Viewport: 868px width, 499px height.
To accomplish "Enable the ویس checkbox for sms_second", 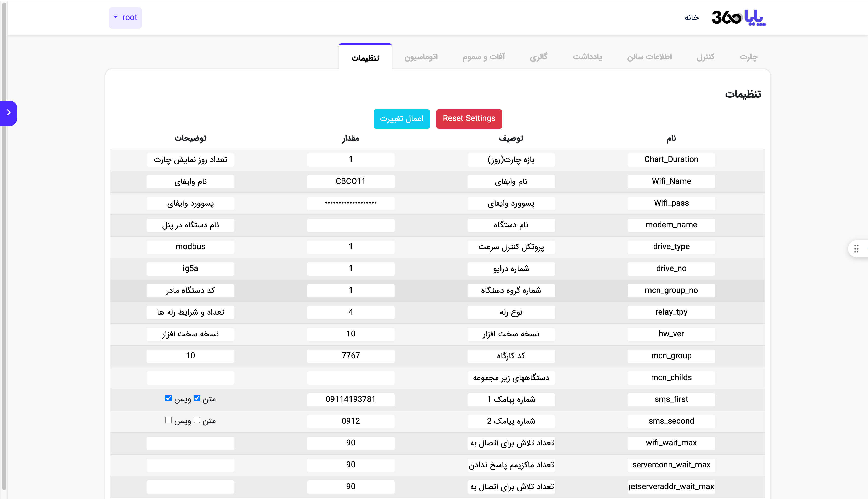I will (168, 420).
